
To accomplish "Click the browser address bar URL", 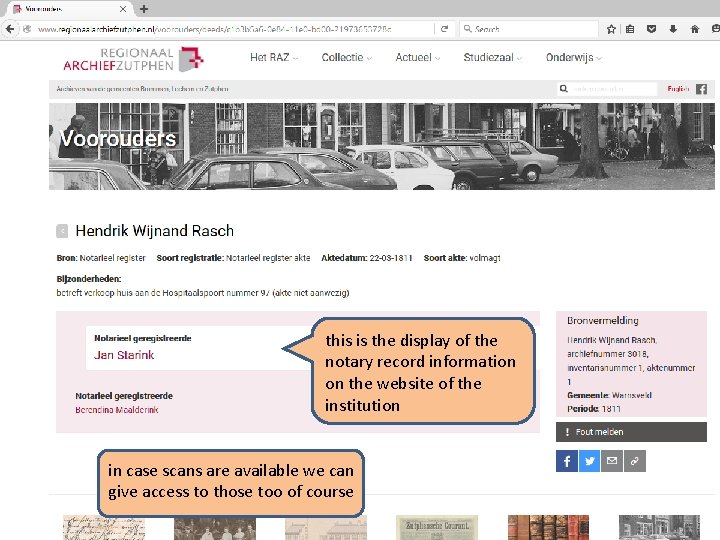I will [214, 29].
